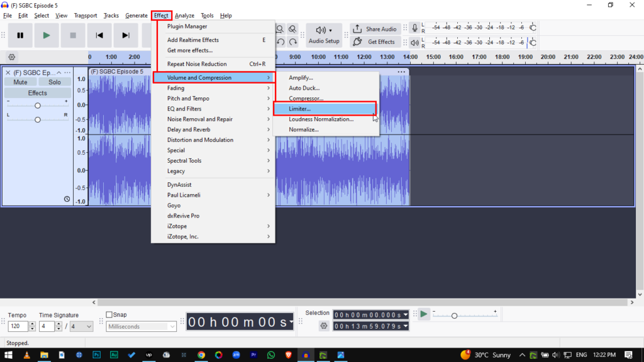Click the Pause button in transport toolbar

[20, 36]
